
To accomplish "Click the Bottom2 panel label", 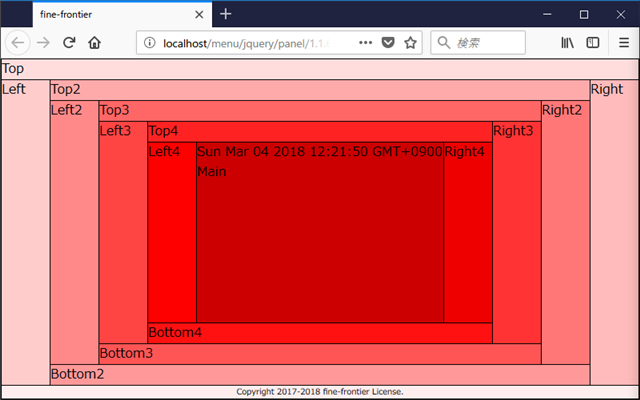I will [78, 374].
